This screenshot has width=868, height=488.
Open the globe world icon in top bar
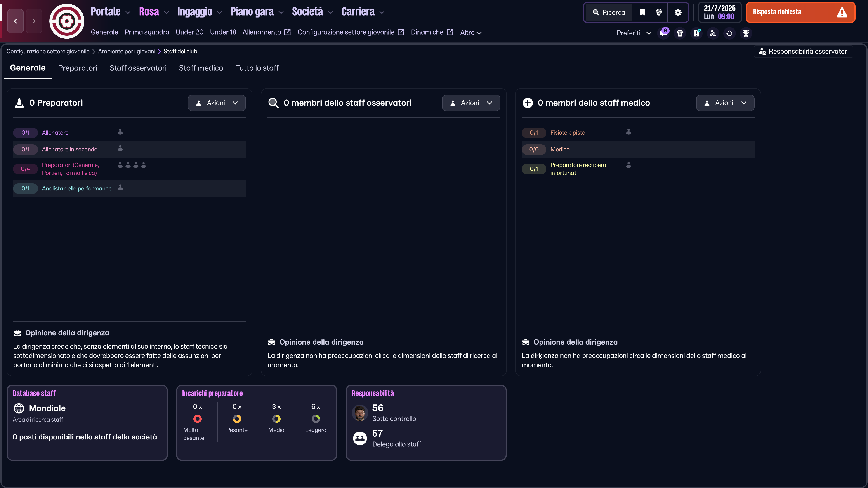click(x=659, y=12)
